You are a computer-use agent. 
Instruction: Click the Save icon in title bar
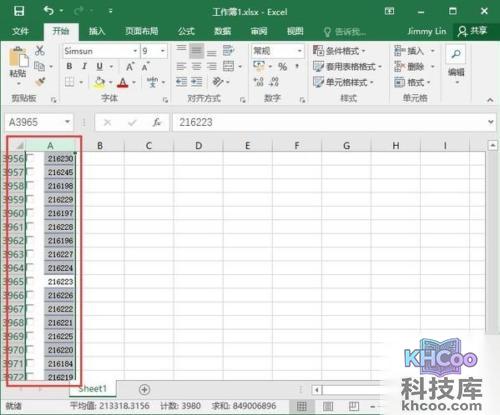19,11
